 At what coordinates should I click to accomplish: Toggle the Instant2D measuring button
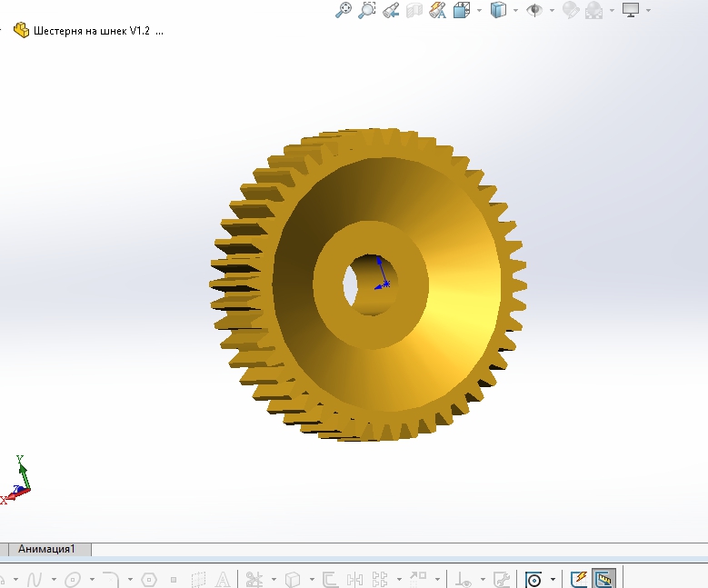603,579
